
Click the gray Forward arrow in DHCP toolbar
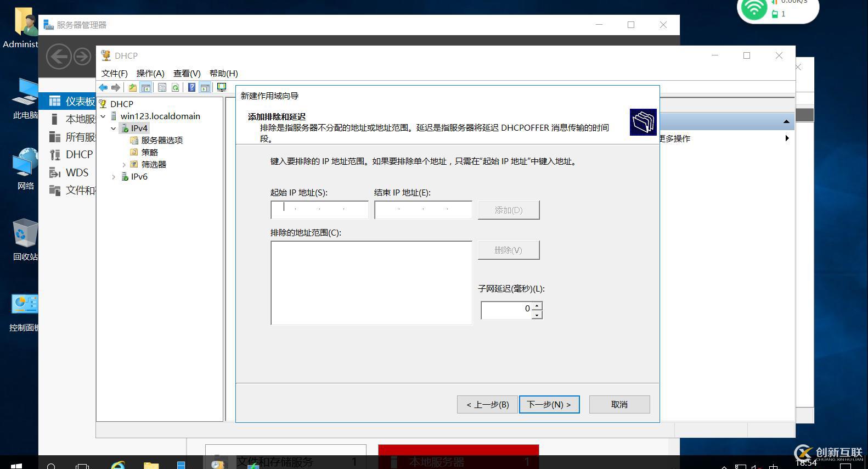(x=116, y=87)
